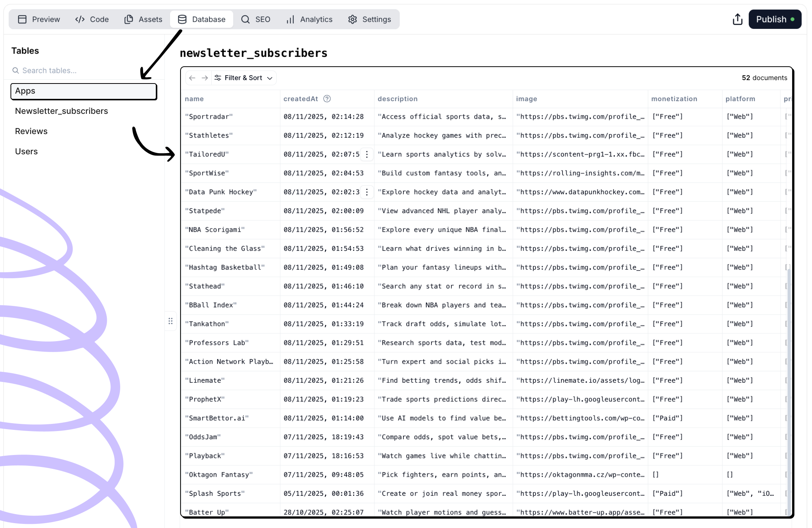Screen dimensions: 812x528
Task: Switch to the Preview tab
Action: tap(39, 19)
